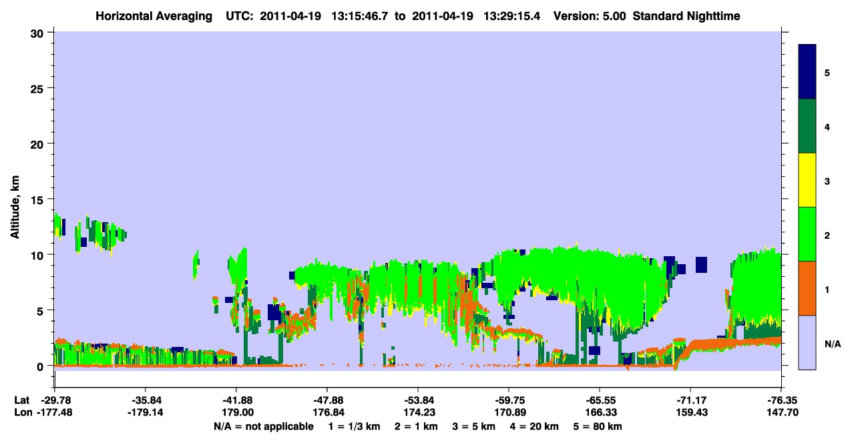This screenshot has height=445, width=868.
Task: Click longitude value '-179.14'
Action: tap(145, 412)
